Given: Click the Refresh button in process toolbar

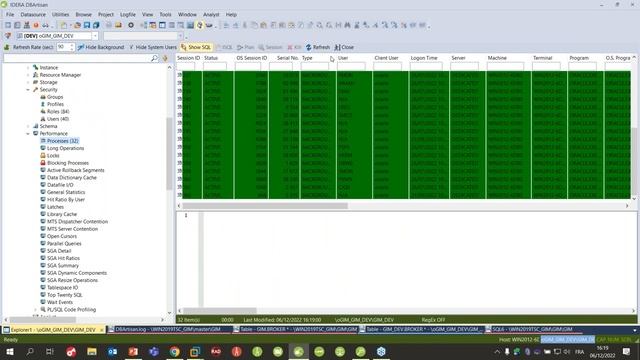Looking at the screenshot, I should click(318, 47).
